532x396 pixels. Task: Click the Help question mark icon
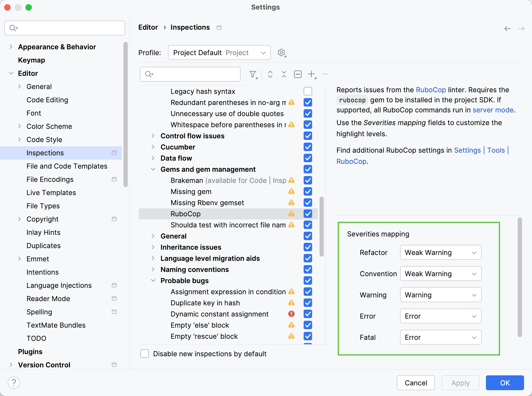[14, 382]
